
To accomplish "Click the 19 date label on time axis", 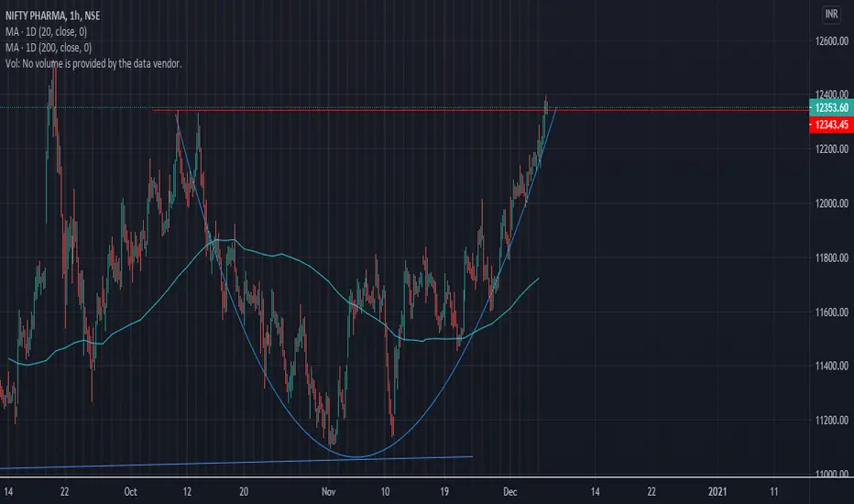I will point(444,491).
